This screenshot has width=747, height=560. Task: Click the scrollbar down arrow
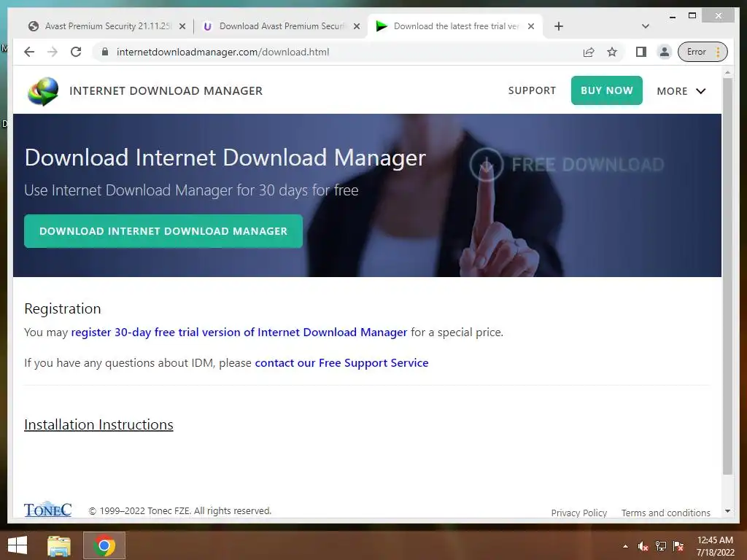click(727, 511)
